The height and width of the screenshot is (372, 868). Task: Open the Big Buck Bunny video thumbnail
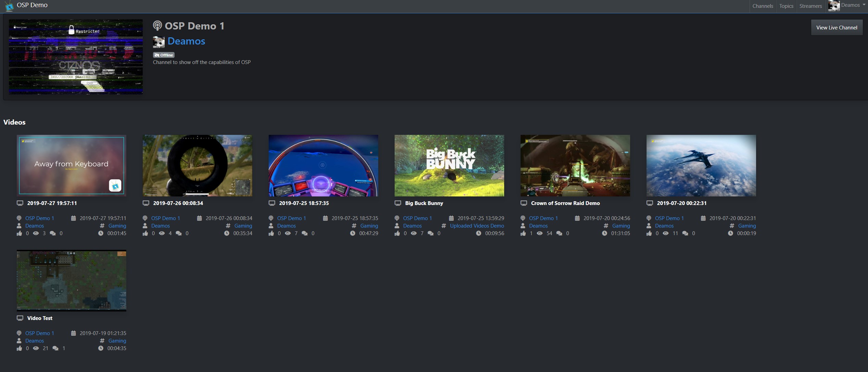(449, 166)
